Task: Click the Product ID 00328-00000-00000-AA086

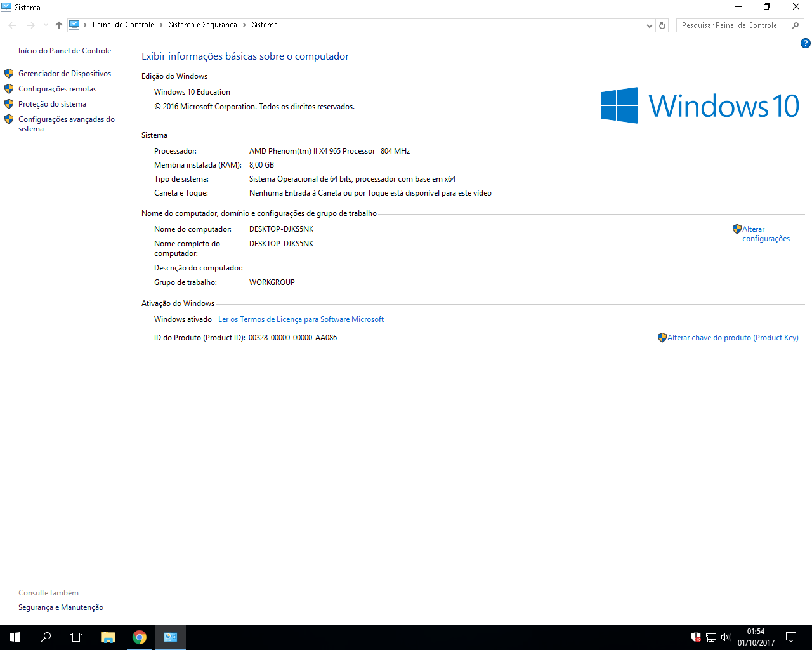Action: pos(292,338)
